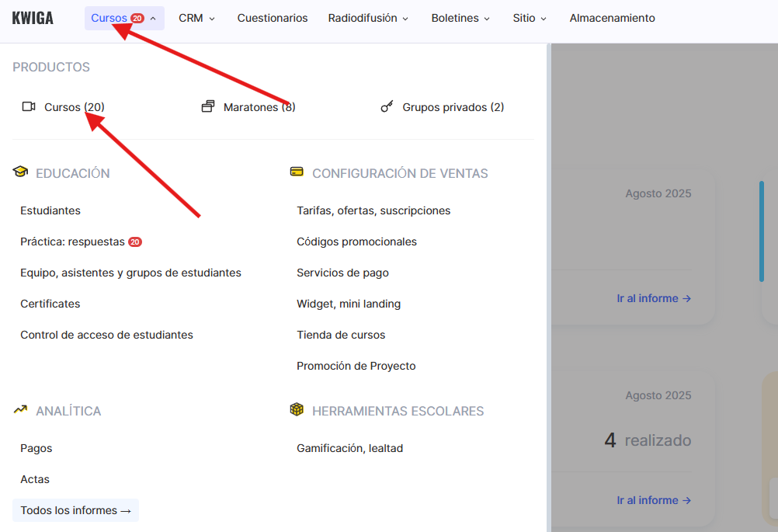Go to Almacenamiento in the top bar
This screenshot has width=778, height=532.
(x=612, y=18)
